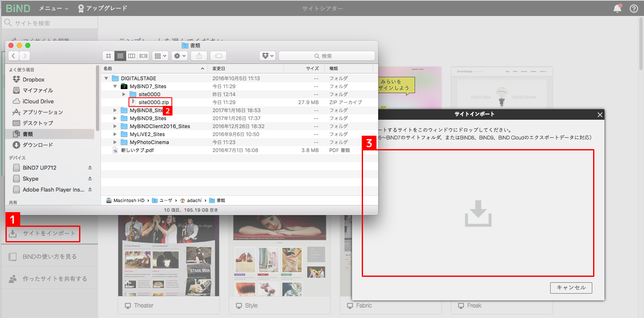644x318 pixels.
Task: Click Finder edit tags button
Action: click(x=218, y=56)
